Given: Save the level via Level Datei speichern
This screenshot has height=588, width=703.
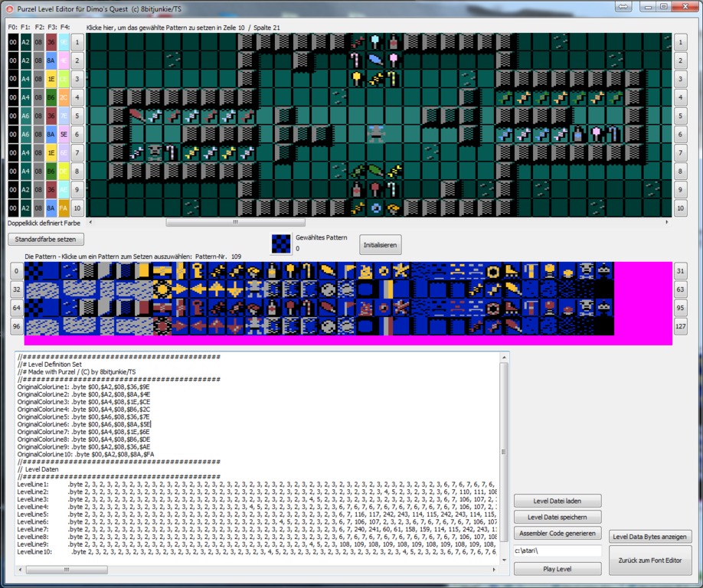Looking at the screenshot, I should pyautogui.click(x=557, y=517).
